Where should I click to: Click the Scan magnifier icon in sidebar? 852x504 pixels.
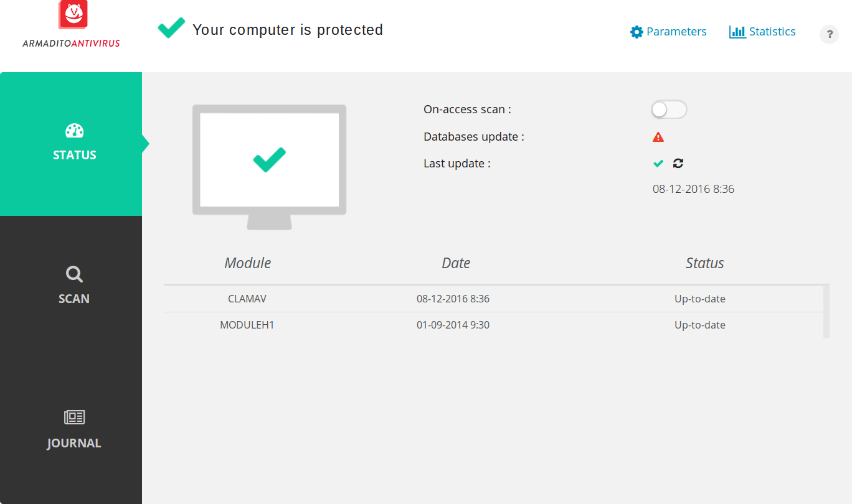click(74, 274)
